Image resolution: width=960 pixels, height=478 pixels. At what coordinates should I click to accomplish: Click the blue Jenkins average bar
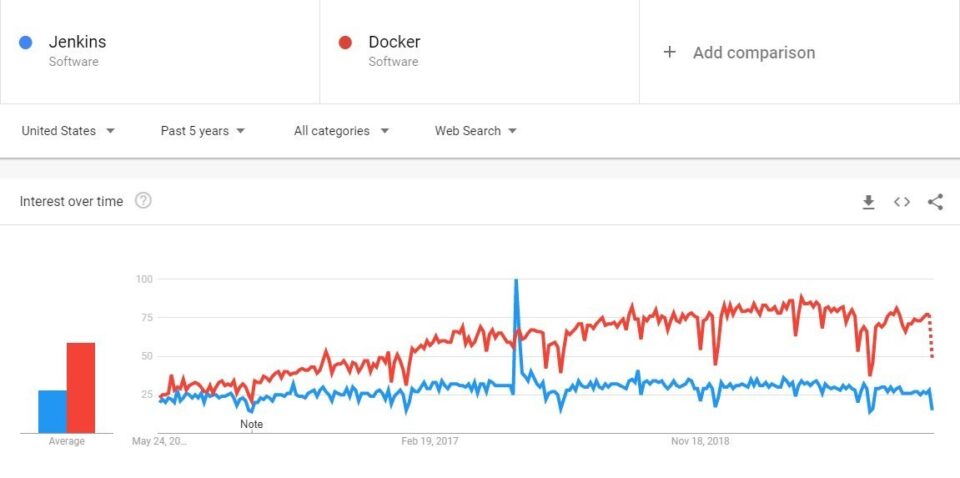pyautogui.click(x=52, y=411)
